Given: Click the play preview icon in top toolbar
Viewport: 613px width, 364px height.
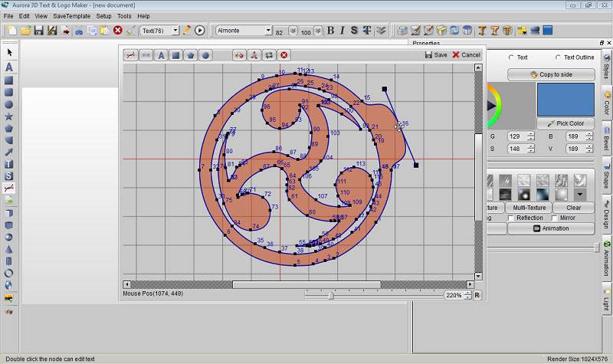Looking at the screenshot, I should [x=200, y=31].
